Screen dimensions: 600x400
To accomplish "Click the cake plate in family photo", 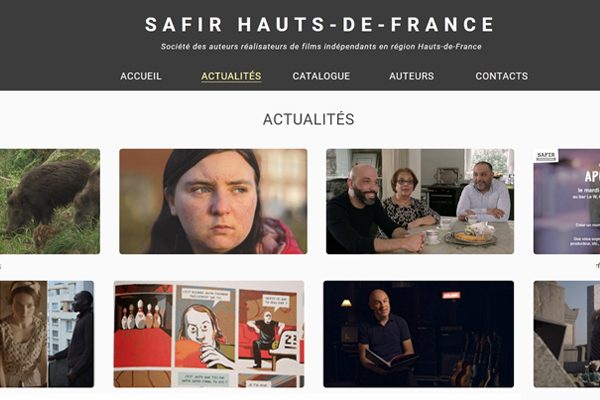I will (x=470, y=235).
